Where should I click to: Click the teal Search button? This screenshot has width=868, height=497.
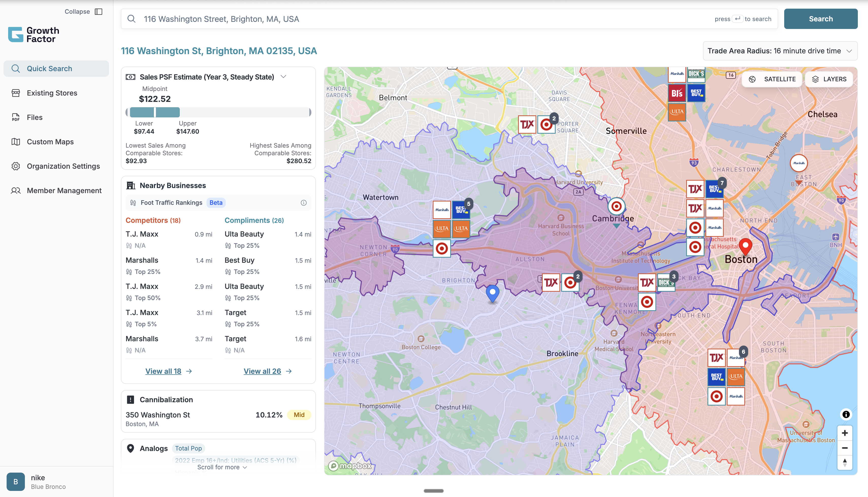[821, 19]
